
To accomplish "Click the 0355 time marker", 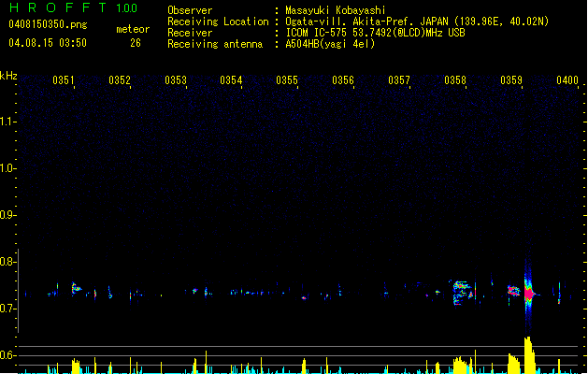I will 287,80.
